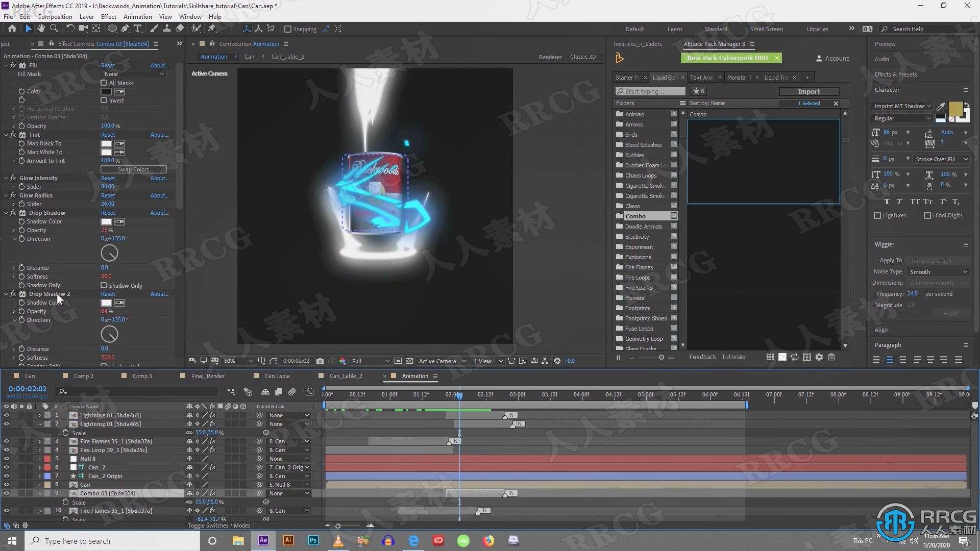Reset the Tint effect
980x551 pixels.
pos(108,135)
